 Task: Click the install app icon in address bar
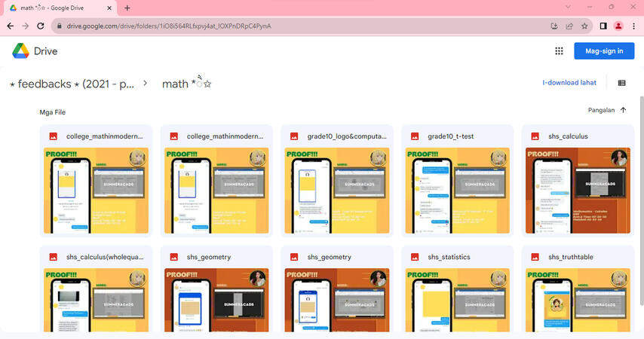point(554,26)
